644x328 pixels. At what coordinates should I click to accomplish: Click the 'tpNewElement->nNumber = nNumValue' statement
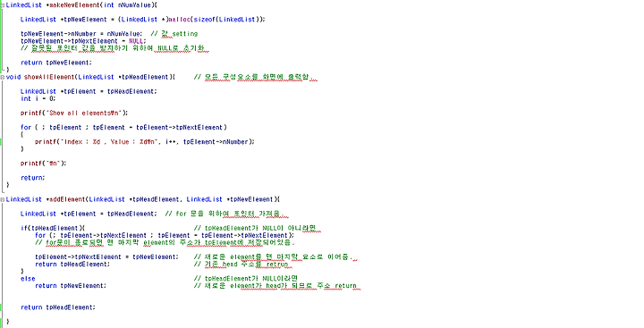click(81, 34)
